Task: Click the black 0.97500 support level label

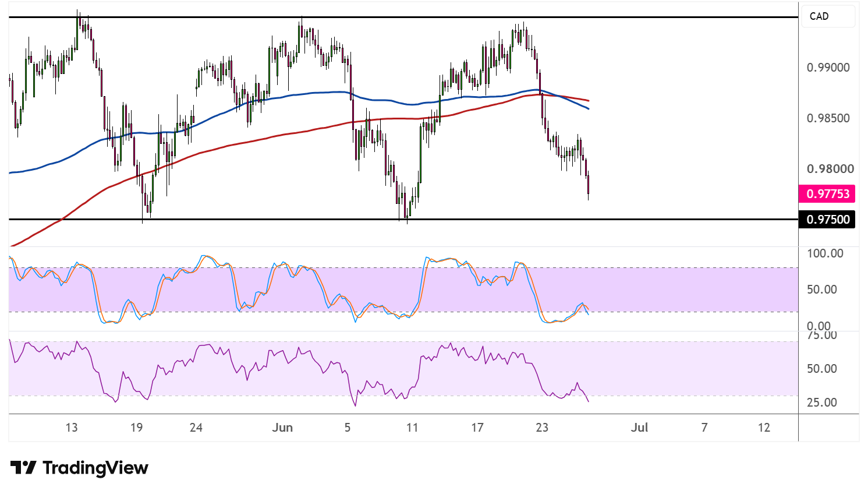Action: coord(827,220)
